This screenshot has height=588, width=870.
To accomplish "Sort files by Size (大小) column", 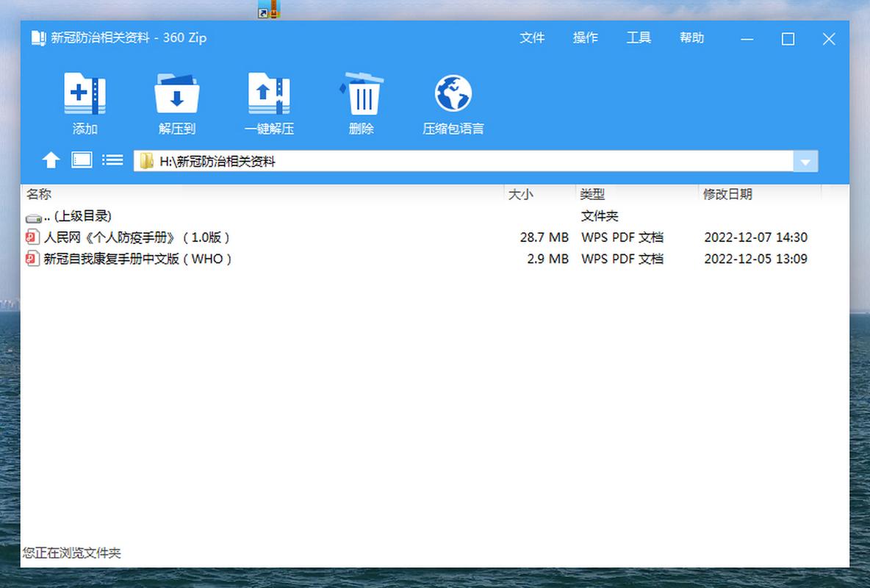I will [521, 194].
